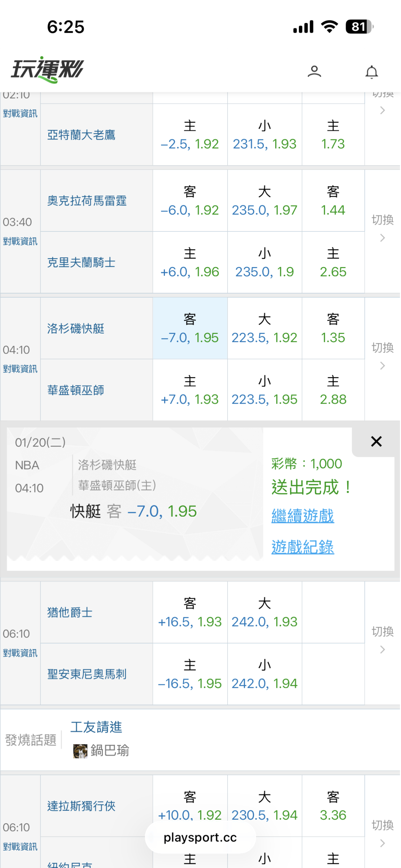This screenshot has height=868, width=401.
Task: Tap the notification bell icon
Action: click(371, 72)
